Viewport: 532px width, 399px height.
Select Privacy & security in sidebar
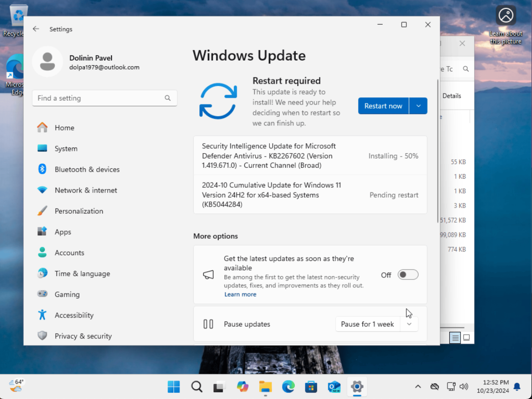coord(83,336)
